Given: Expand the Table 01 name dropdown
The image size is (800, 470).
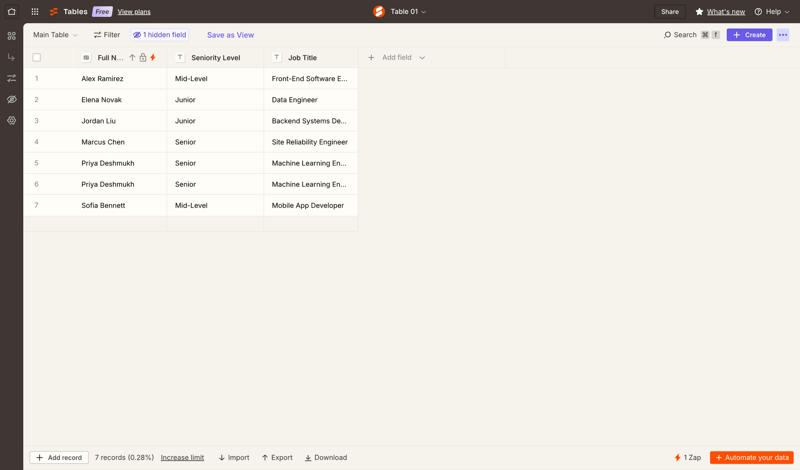Looking at the screenshot, I should point(408,11).
